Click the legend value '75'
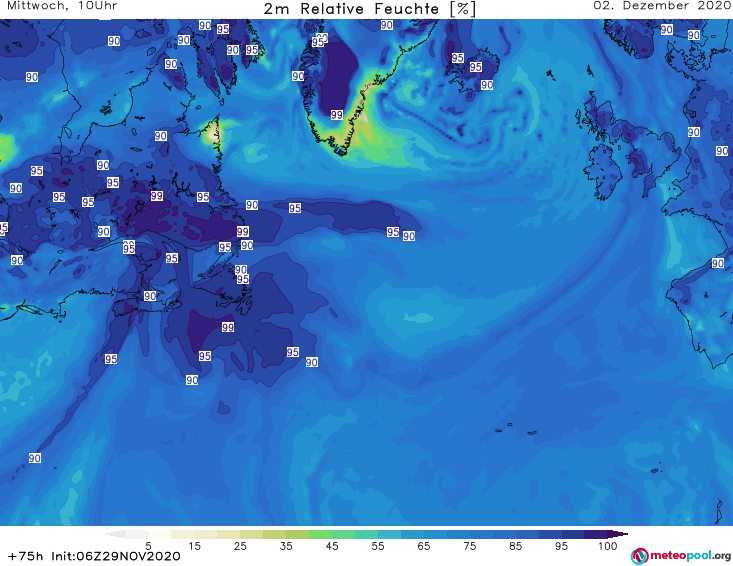The height and width of the screenshot is (566, 733). [x=470, y=546]
